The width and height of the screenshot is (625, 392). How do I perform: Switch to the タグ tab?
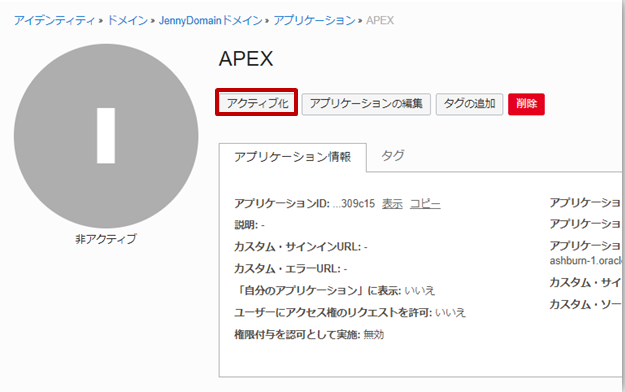click(x=393, y=156)
